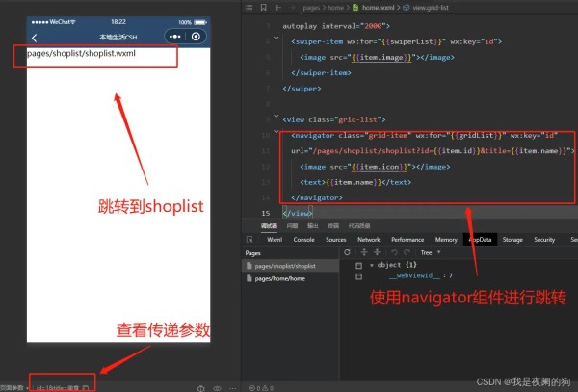
Task: Select pages/shoplist/shoplist in Pages list
Action: pos(290,266)
